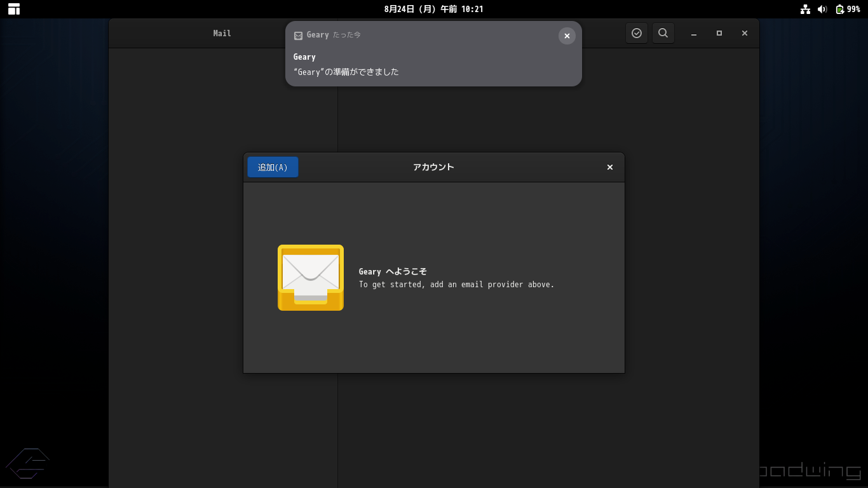The image size is (868, 488).
Task: Open the search magnifier in Geary header
Action: (x=663, y=33)
